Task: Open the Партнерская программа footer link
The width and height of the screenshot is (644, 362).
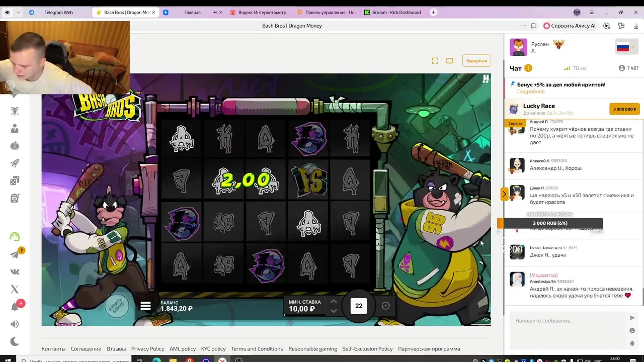Action: [429, 349]
